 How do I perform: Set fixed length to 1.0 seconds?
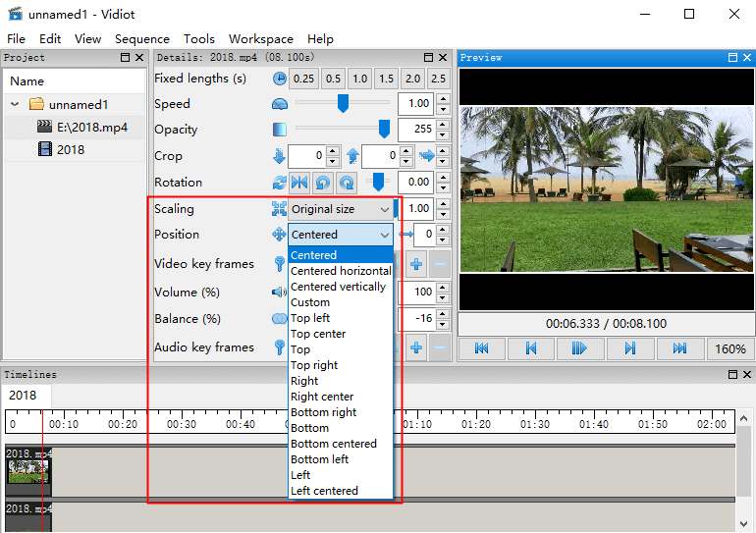[359, 79]
